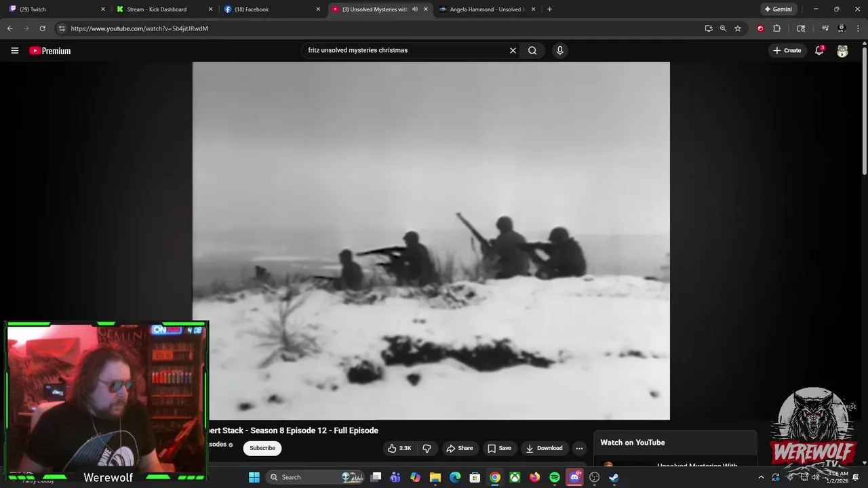Open Chrome profile avatar
The width and height of the screenshot is (868, 488).
pos(842,28)
